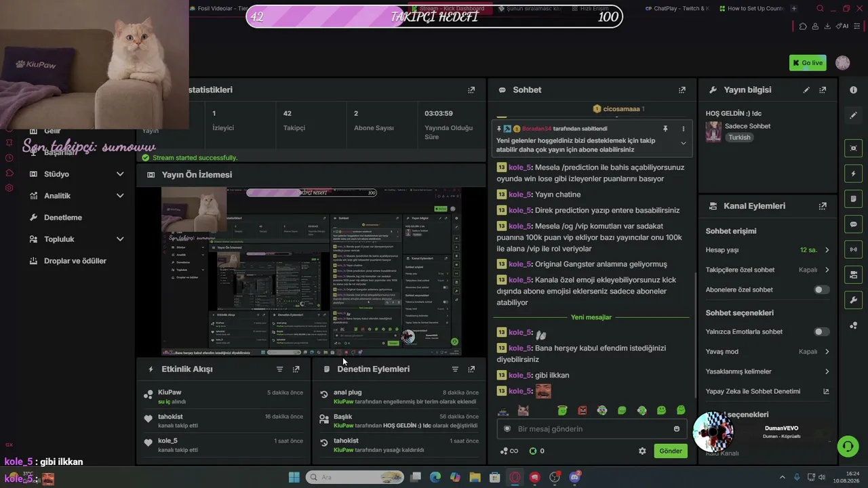
Task: Click the Windows taskbar search box
Action: [x=355, y=477]
